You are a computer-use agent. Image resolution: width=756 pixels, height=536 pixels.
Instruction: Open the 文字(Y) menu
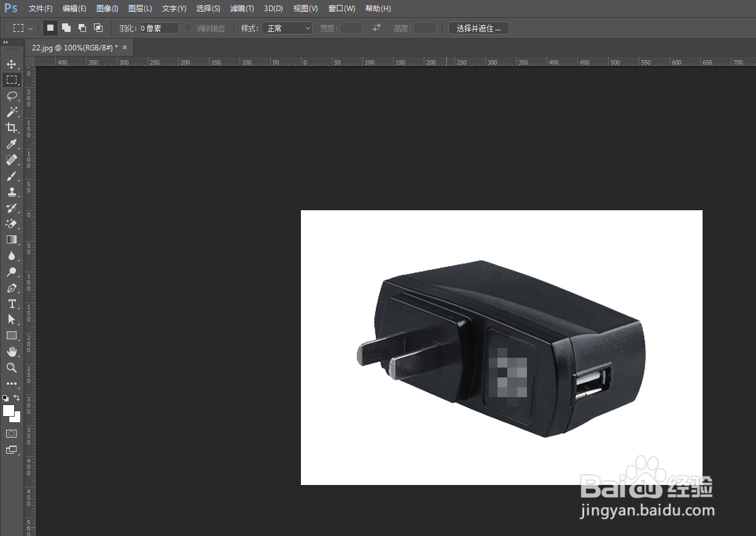pos(174,9)
